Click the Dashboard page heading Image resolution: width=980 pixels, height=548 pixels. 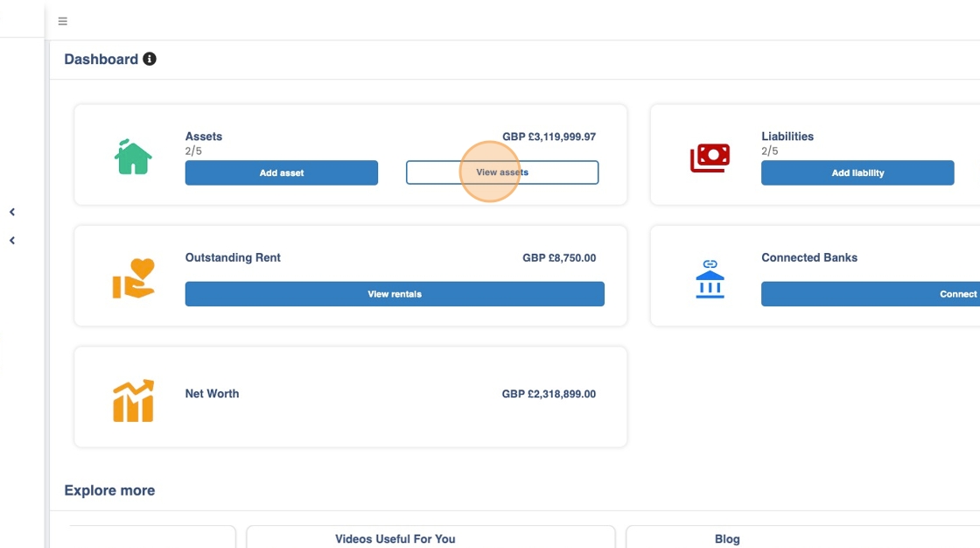(101, 60)
